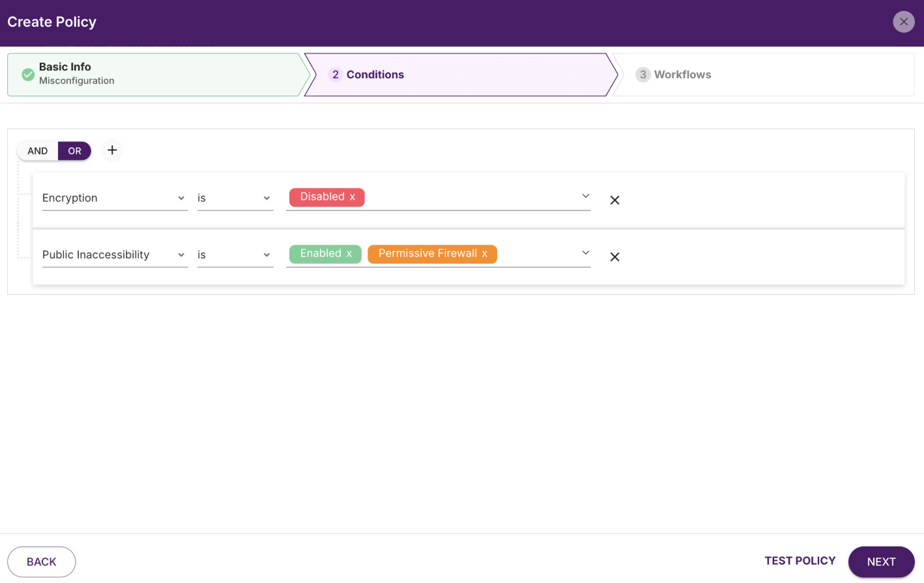The image size is (924, 583).
Task: Click inside Public Inaccessibility values field
Action: 438,255
